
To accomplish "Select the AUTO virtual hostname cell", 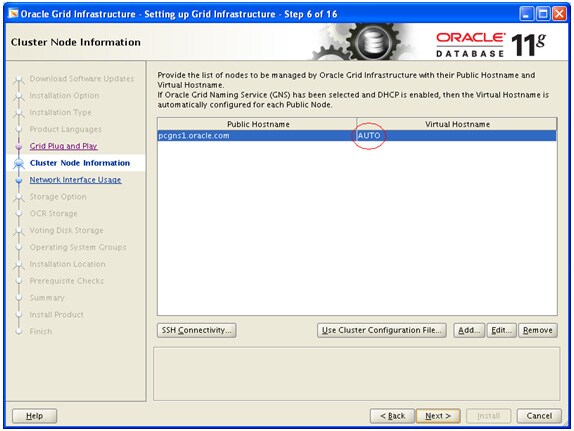I will coord(456,136).
